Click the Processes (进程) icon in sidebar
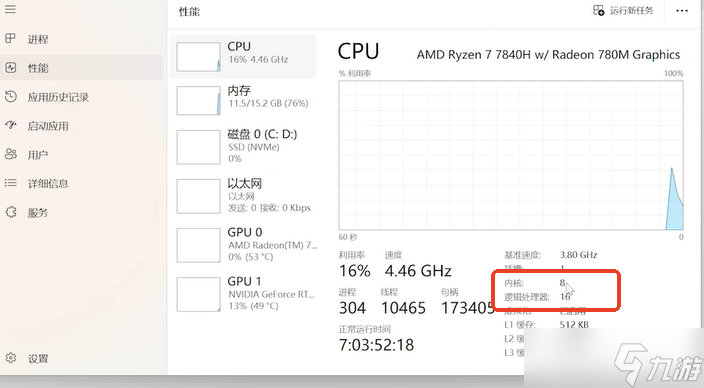 [10, 39]
